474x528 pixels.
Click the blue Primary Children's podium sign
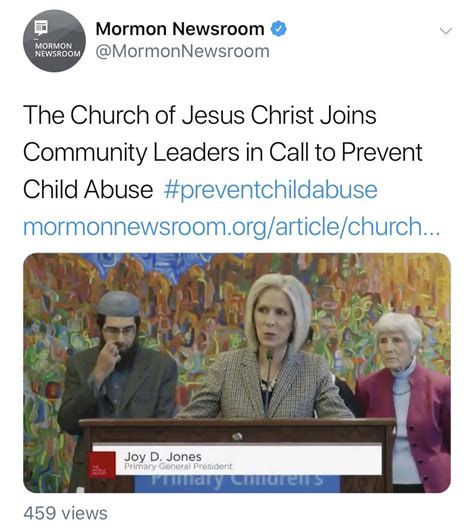(x=237, y=482)
